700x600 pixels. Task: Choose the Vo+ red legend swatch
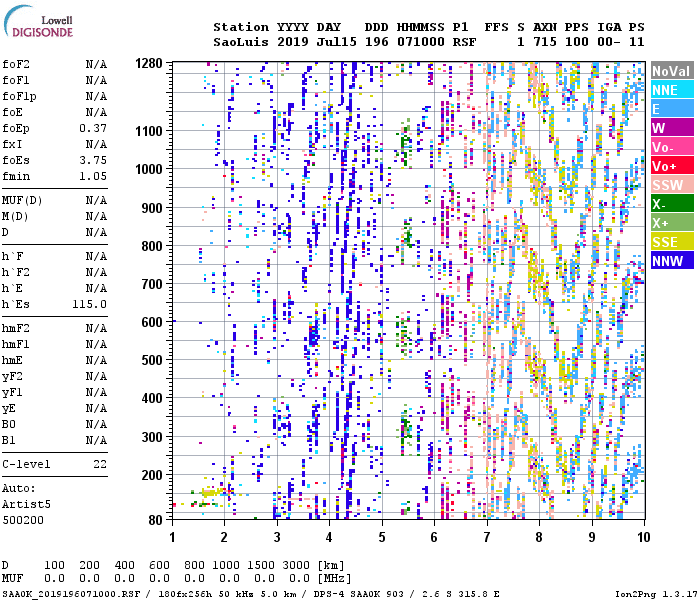[671, 166]
